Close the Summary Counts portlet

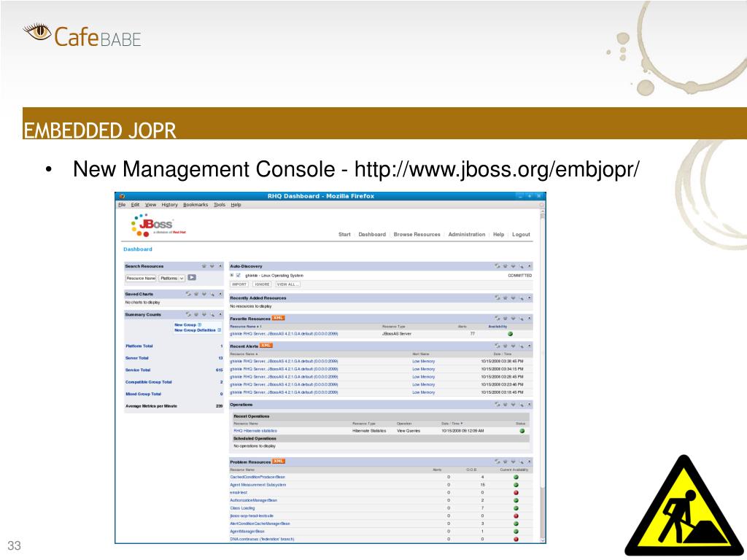(220, 315)
